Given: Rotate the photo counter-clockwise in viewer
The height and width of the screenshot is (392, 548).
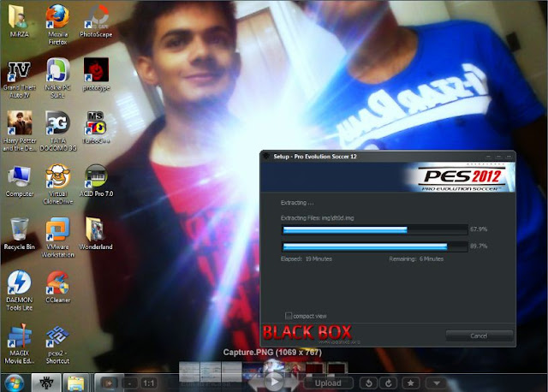Looking at the screenshot, I should 368,383.
